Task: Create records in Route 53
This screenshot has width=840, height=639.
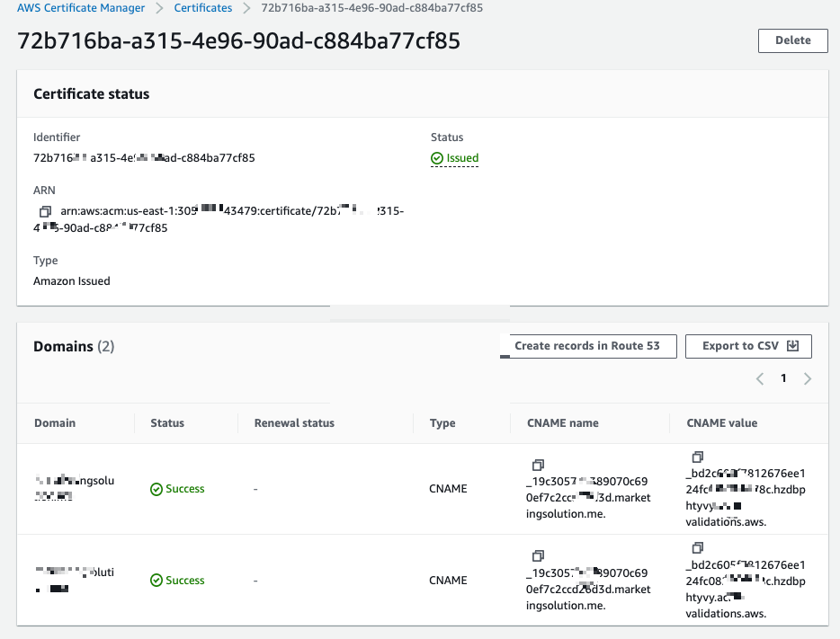Action: point(588,346)
